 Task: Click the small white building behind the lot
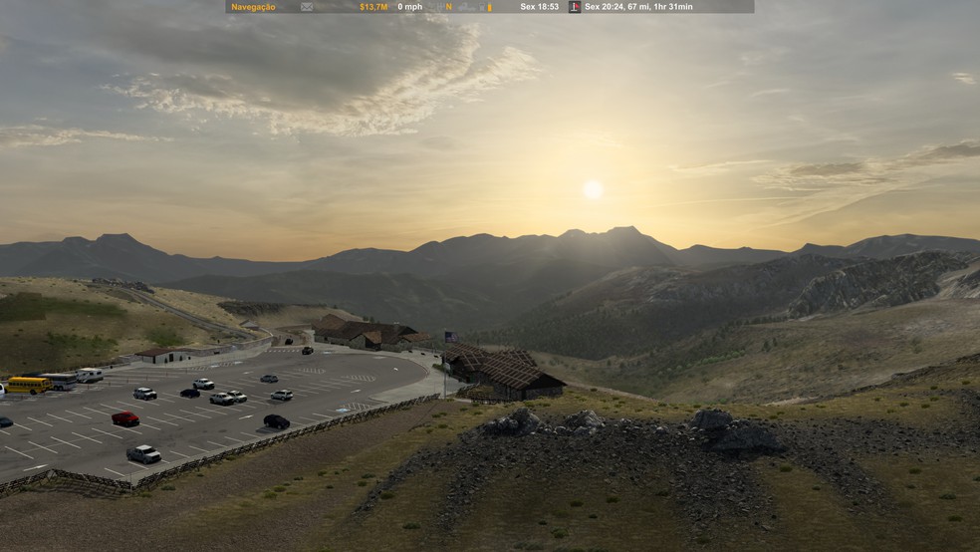point(166,354)
